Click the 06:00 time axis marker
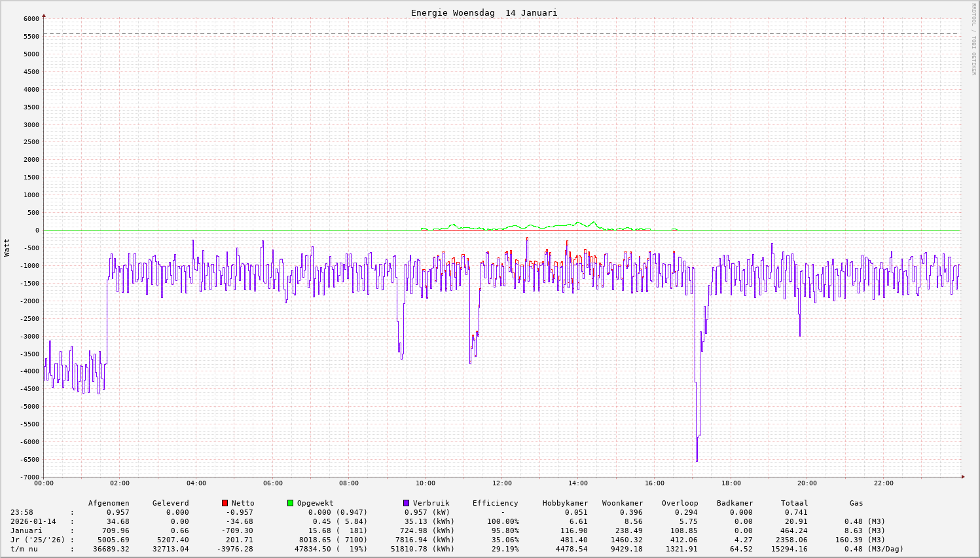Image resolution: width=980 pixels, height=558 pixels. click(272, 483)
